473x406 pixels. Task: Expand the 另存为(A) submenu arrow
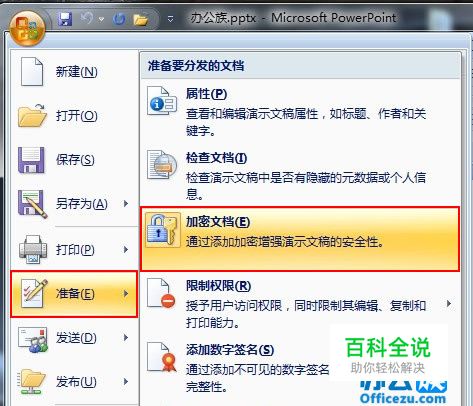(126, 203)
